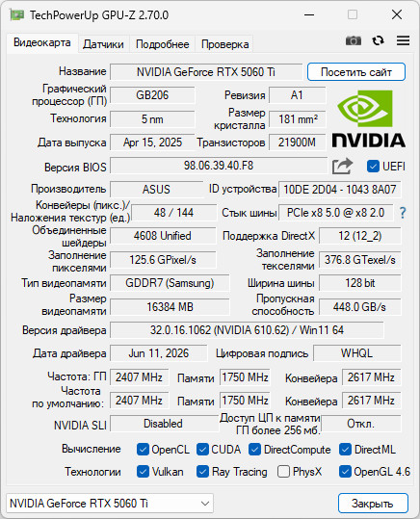Click the camera screenshot icon
Viewport: 420px width, 519px height.
pyautogui.click(x=354, y=40)
